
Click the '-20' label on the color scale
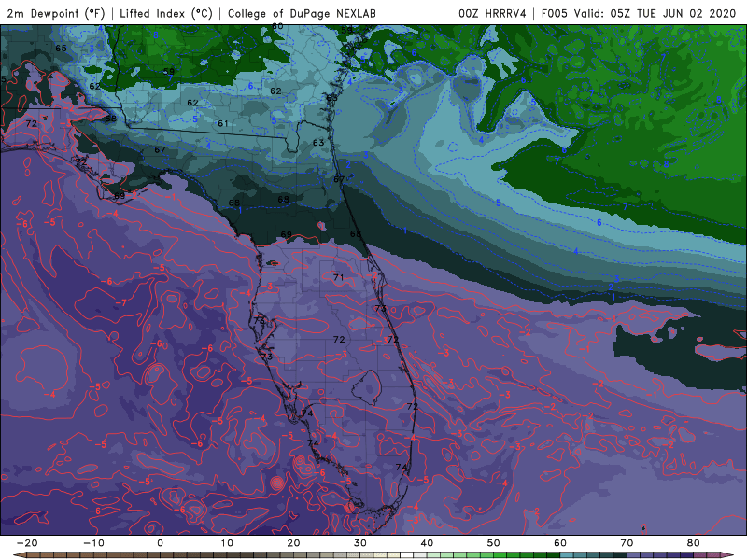(27, 543)
